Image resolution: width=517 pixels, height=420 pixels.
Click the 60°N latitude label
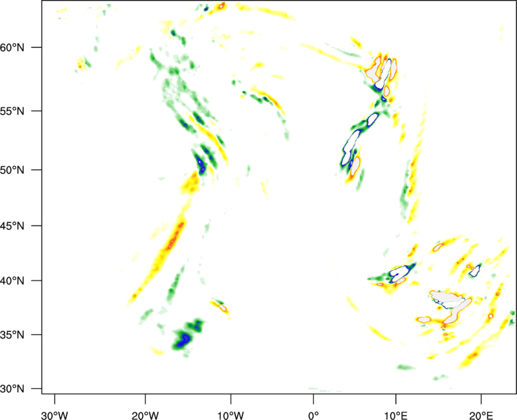pos(12,47)
